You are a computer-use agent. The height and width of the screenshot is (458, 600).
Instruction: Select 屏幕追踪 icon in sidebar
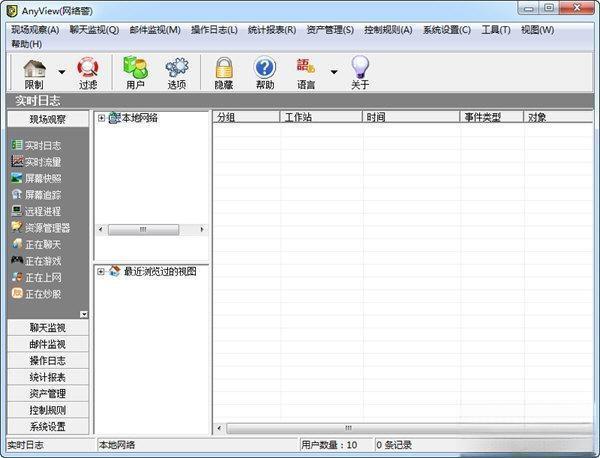point(17,194)
